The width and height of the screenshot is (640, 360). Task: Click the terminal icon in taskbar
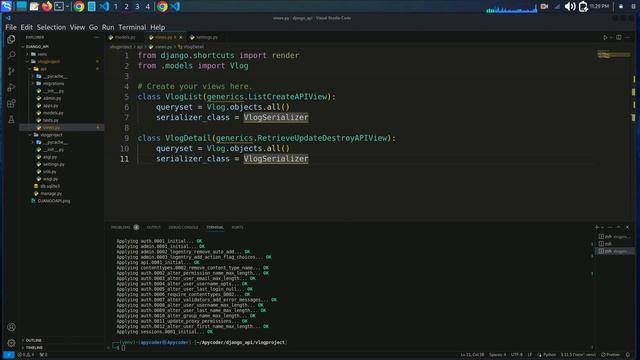point(59,6)
